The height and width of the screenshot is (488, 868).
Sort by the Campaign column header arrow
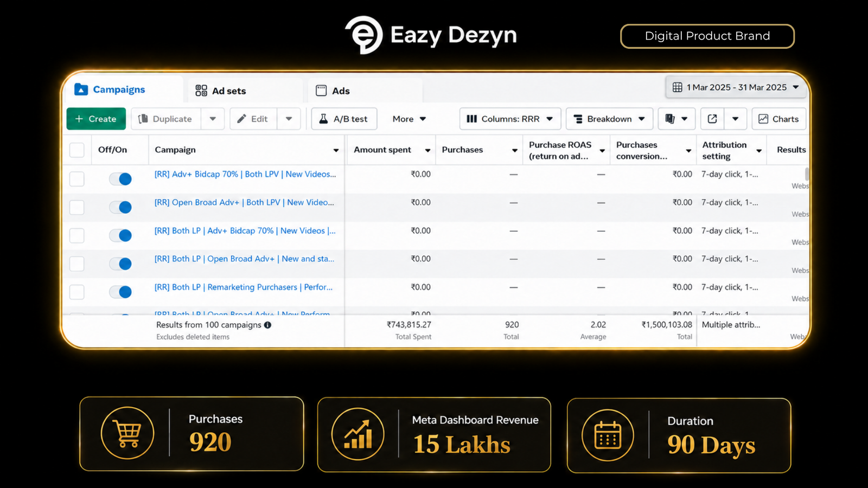[x=336, y=150]
